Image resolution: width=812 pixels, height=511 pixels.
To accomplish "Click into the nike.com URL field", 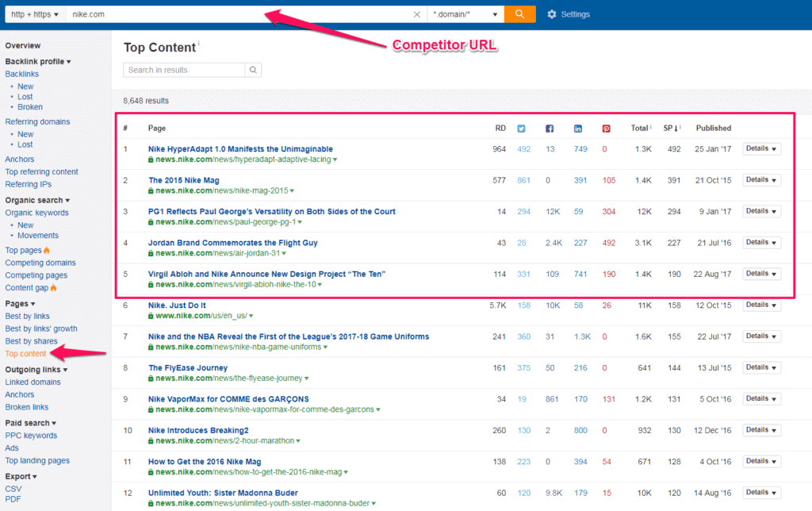I will coord(238,14).
